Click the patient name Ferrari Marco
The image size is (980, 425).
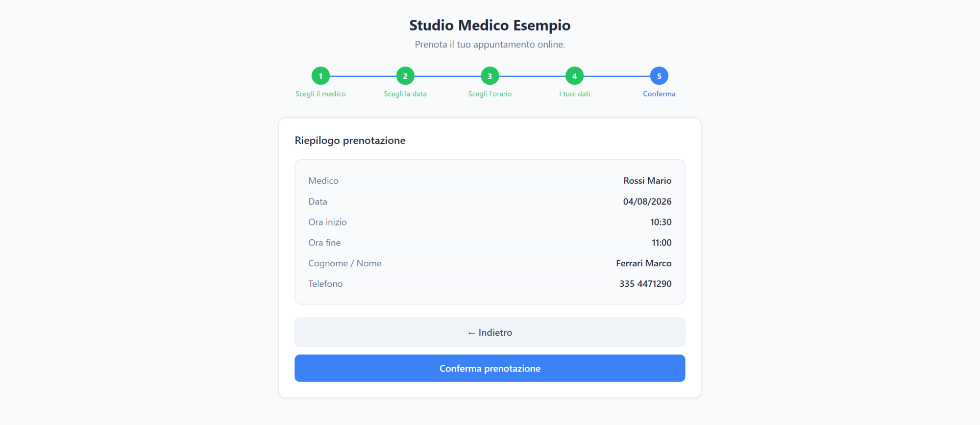(644, 263)
